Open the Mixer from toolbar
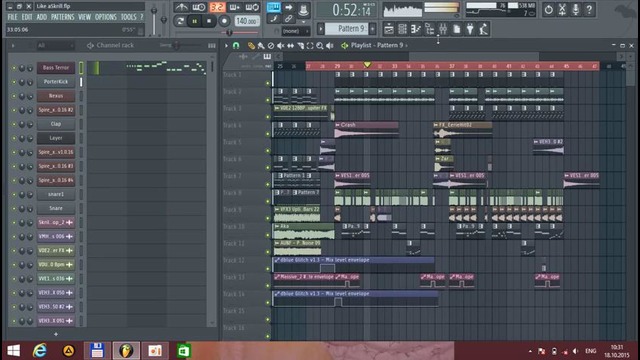 [x=443, y=29]
